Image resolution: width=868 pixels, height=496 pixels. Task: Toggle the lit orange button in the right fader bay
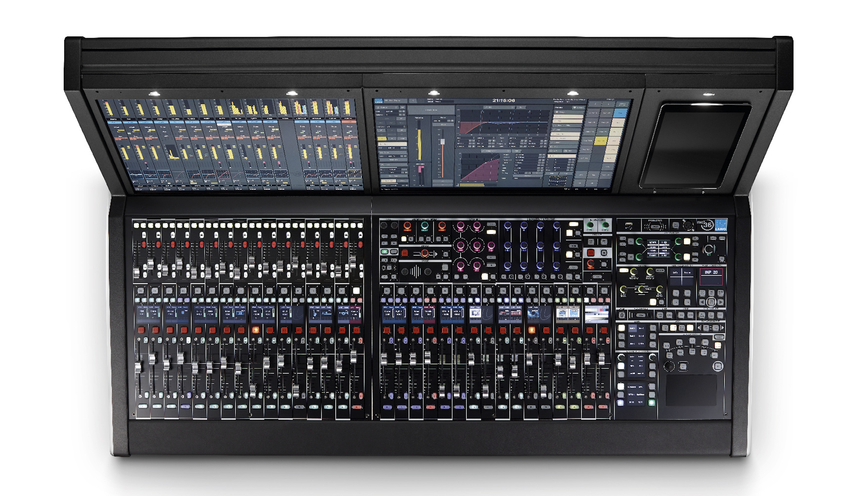click(531, 330)
